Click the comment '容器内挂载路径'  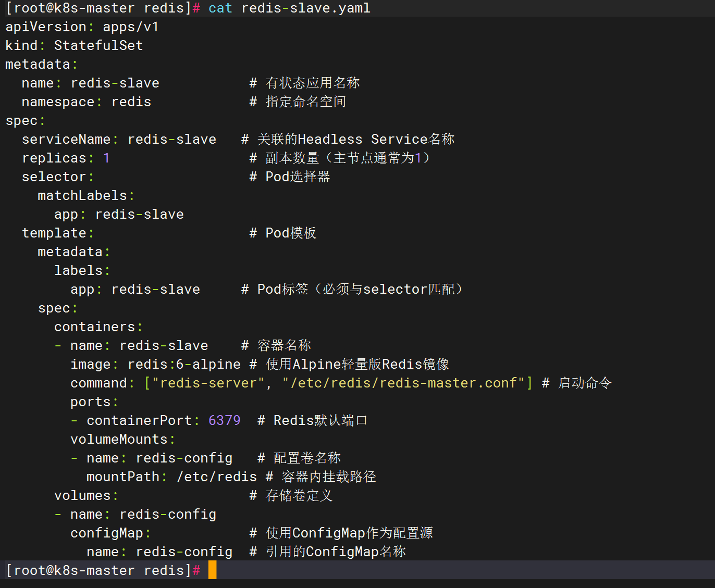pyautogui.click(x=329, y=477)
